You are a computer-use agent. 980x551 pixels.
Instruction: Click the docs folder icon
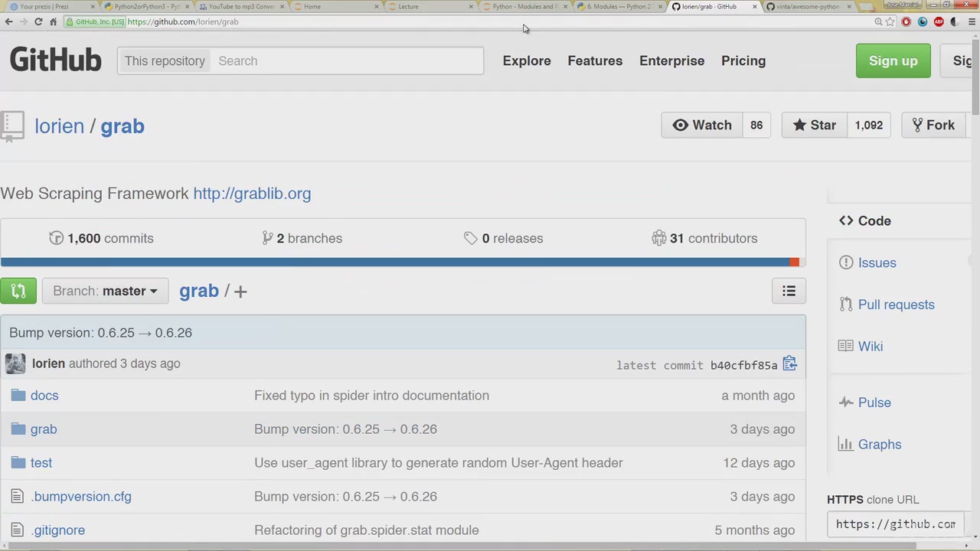coord(18,396)
